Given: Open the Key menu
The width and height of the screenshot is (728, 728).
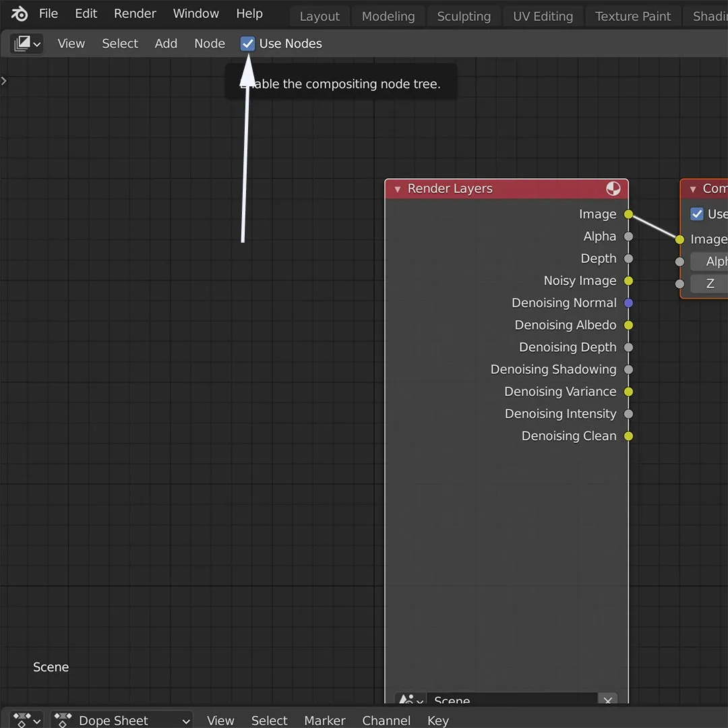Looking at the screenshot, I should 438,721.
